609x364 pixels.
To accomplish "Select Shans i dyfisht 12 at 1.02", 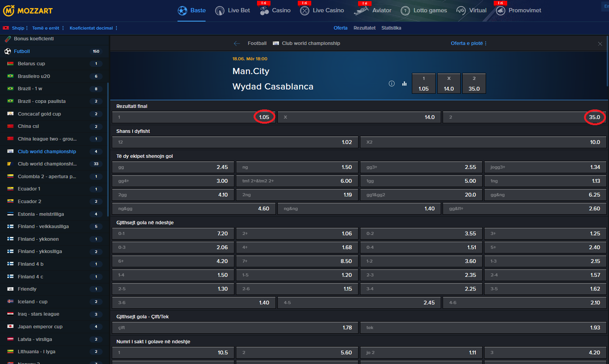I will [235, 142].
